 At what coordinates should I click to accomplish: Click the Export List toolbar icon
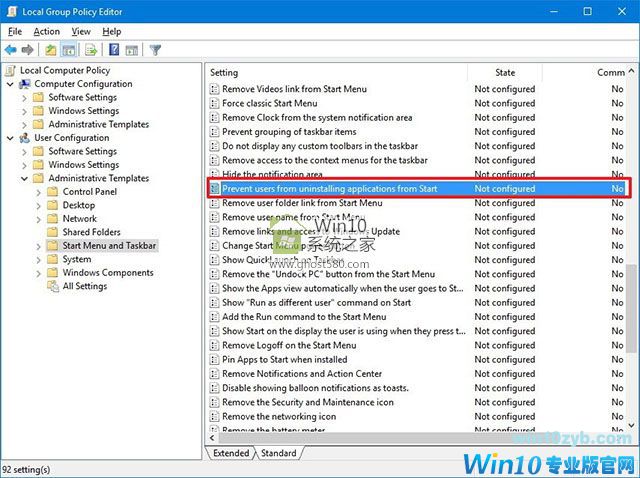pyautogui.click(x=91, y=50)
